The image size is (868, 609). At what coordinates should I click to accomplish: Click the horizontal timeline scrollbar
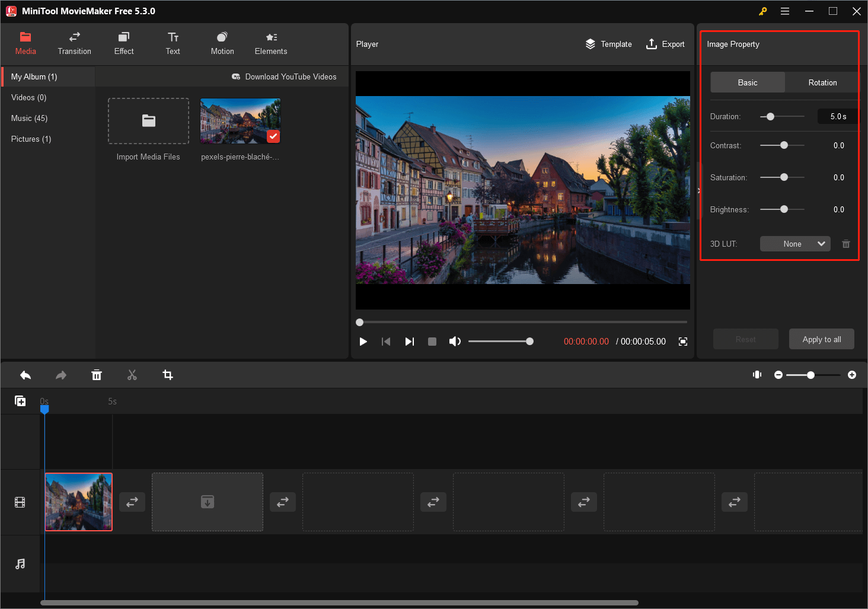click(339, 602)
